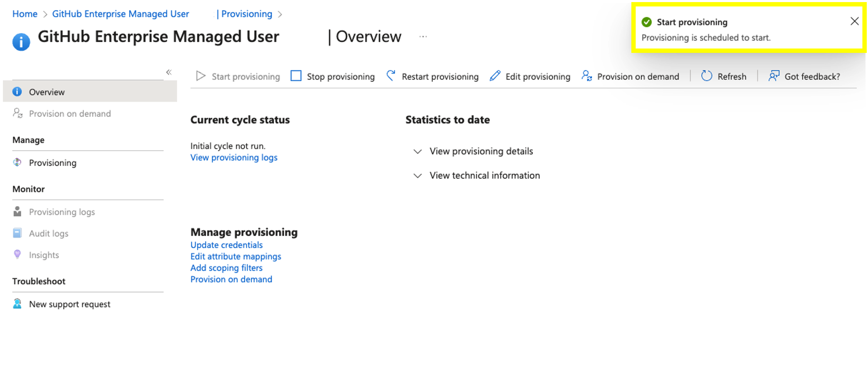Click Refresh label in toolbar

click(x=732, y=77)
